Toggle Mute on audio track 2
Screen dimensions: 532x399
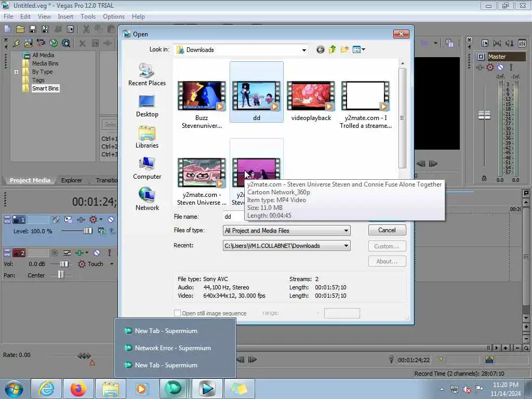97,253
